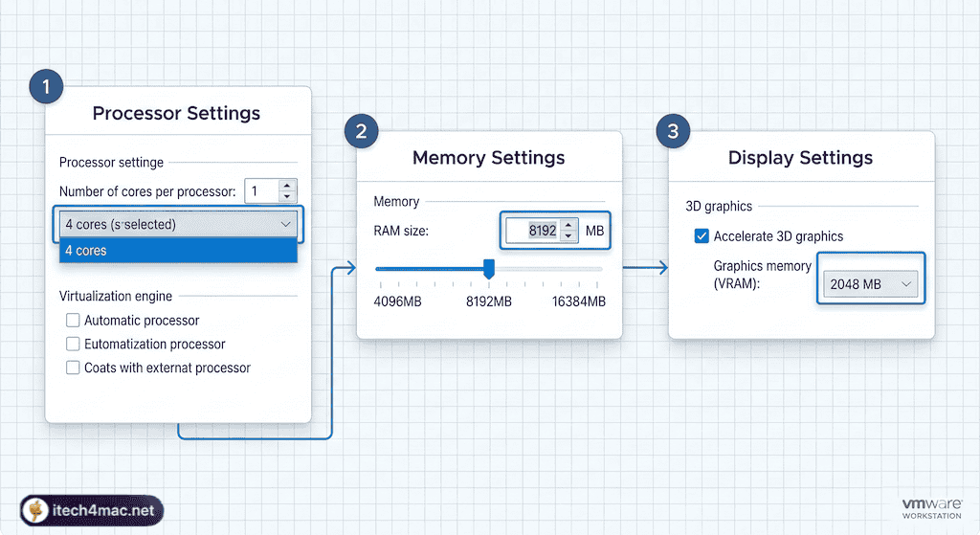Click 'Number of cores per processor:' label
Image resolution: width=980 pixels, height=535 pixels.
tap(147, 191)
